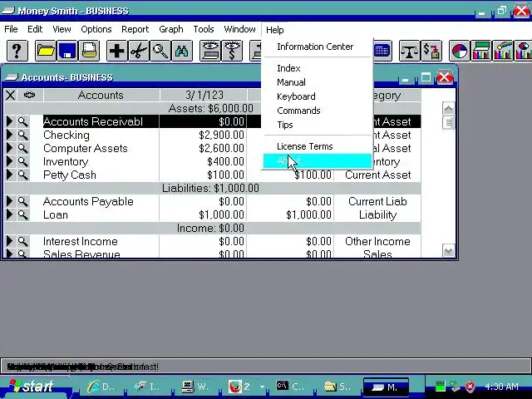Click the Checking balance $2,900.00 cell
The image size is (532, 399).
[203, 135]
